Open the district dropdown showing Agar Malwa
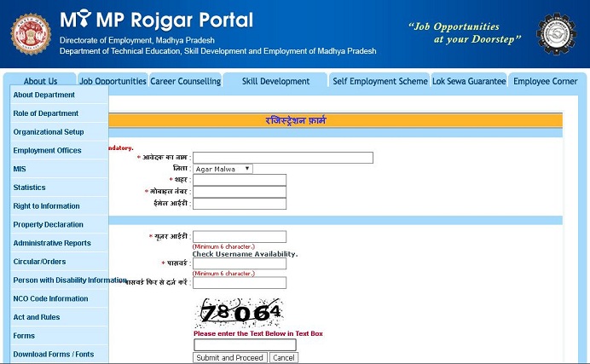 tap(223, 169)
